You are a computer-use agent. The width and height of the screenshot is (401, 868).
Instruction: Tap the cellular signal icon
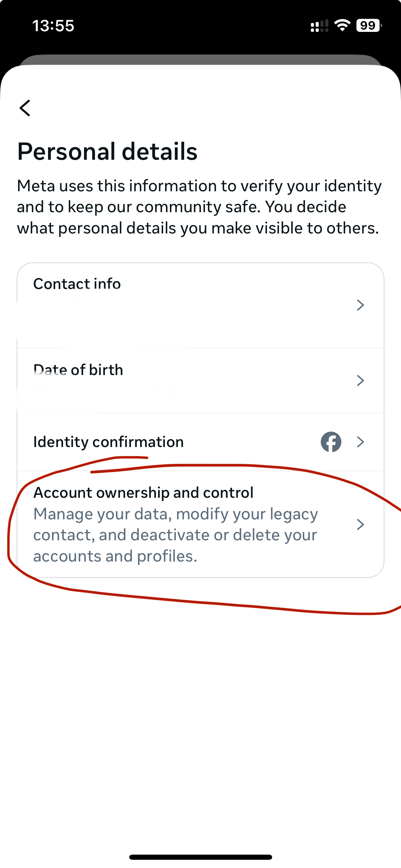click(319, 26)
